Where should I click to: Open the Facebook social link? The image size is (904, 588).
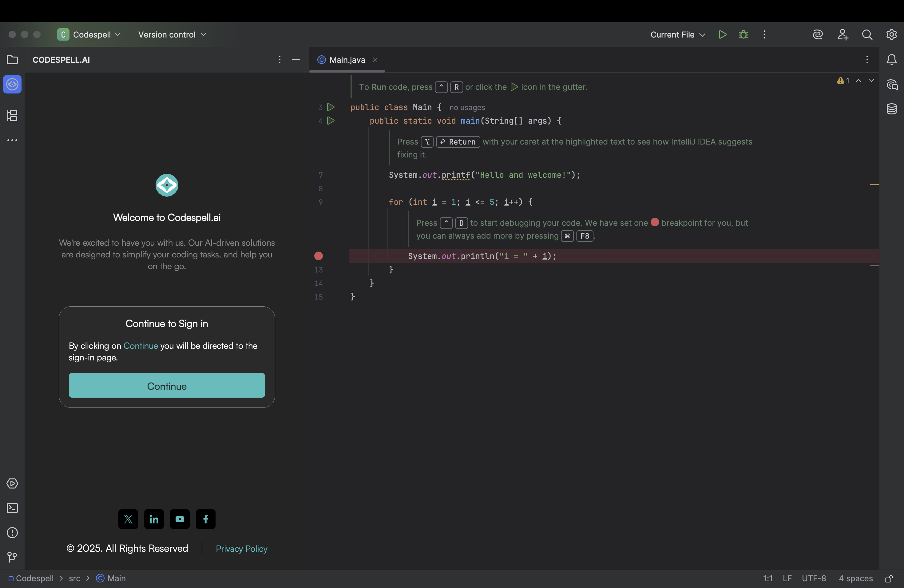(205, 519)
